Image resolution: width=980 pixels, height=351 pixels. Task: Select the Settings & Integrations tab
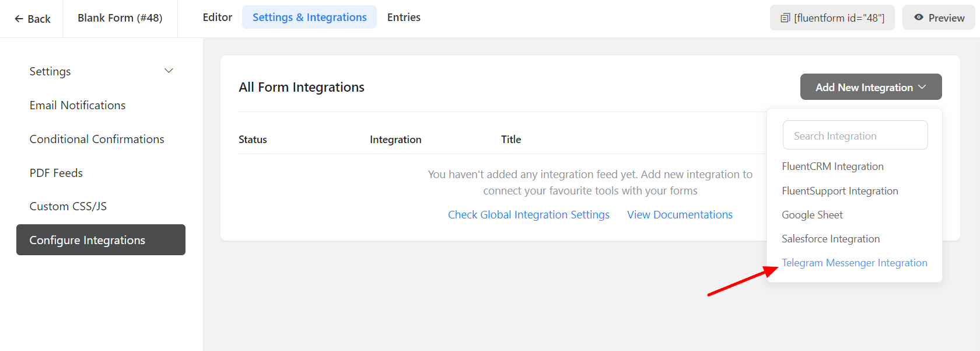309,18
